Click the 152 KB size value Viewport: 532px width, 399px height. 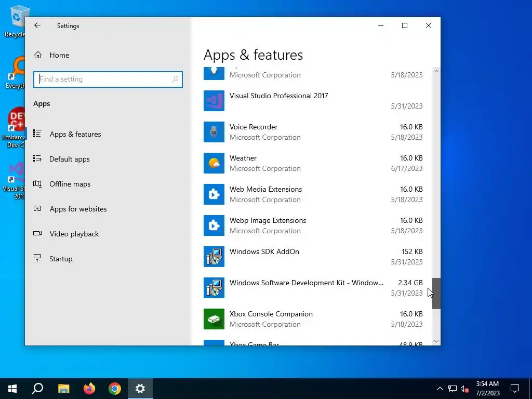(412, 251)
